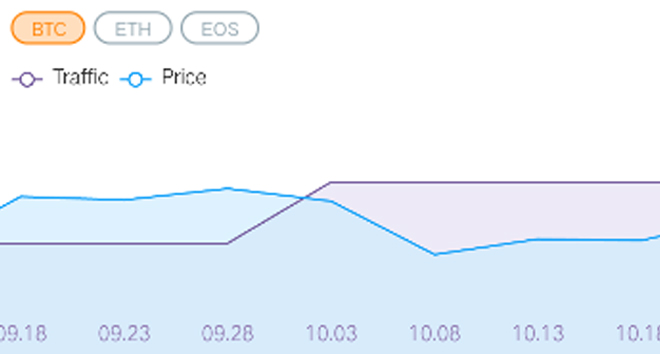Viewport: 660px width, 360px height.
Task: Click the 10.18 date axis label
Action: [639, 333]
